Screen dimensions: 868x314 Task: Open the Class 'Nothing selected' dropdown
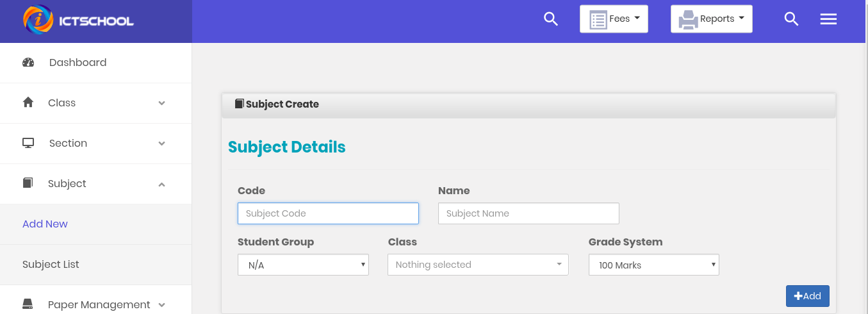point(478,265)
